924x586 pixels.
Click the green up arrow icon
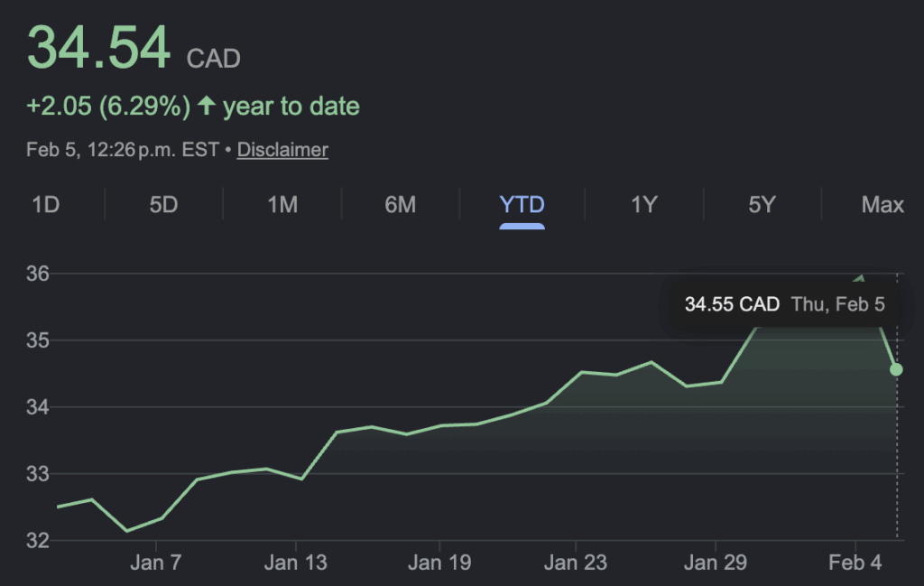(x=207, y=107)
